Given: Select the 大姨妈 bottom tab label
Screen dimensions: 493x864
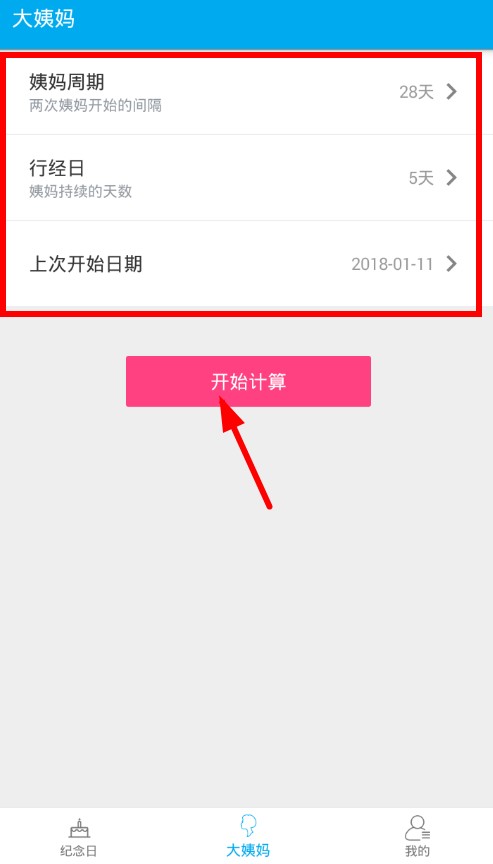Looking at the screenshot, I should (x=248, y=851).
